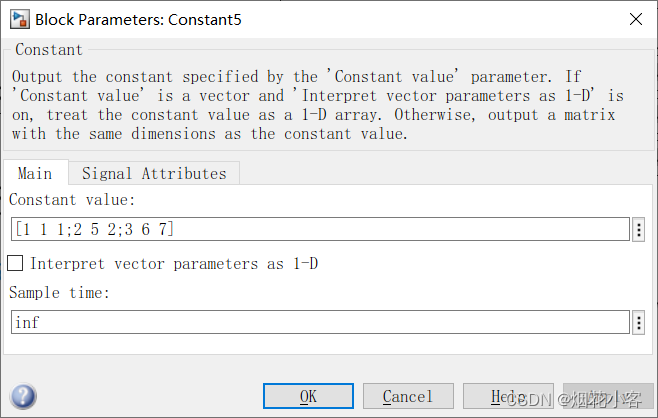Click inside the Sample time field
The width and height of the screenshot is (658, 418).
pos(320,322)
